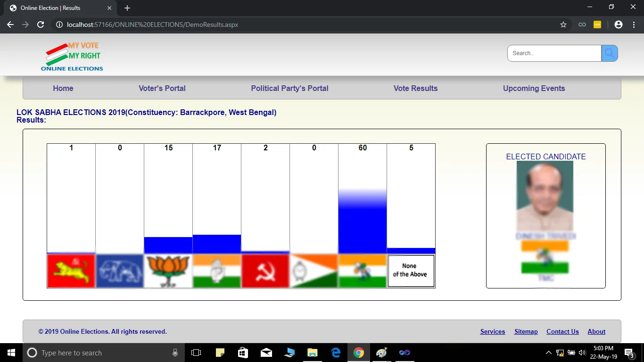The image size is (644, 362).
Task: Open a new browser tab
Action: pos(127,8)
